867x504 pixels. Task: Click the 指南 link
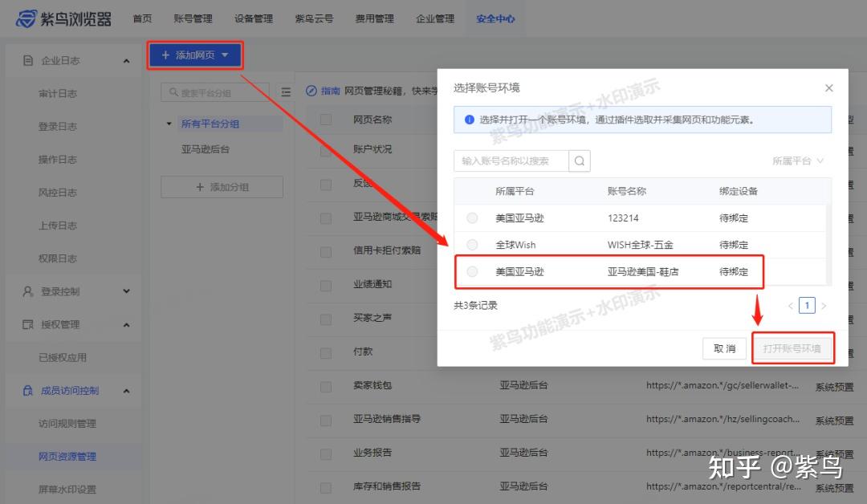pos(330,91)
